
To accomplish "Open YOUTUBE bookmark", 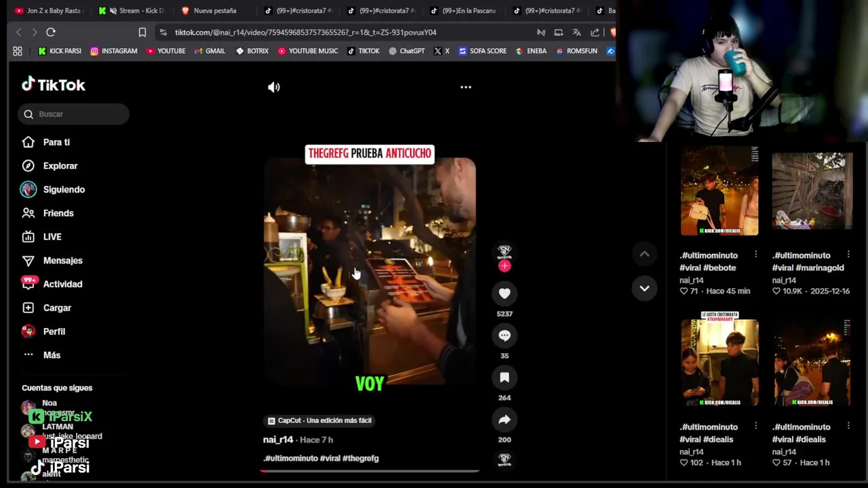I will pyautogui.click(x=165, y=51).
